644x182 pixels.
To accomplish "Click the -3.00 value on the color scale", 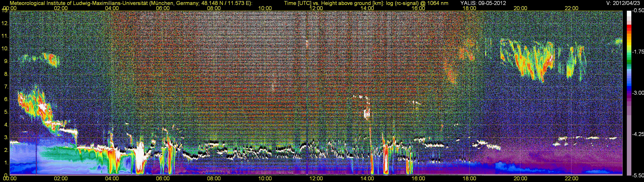I will (x=638, y=93).
